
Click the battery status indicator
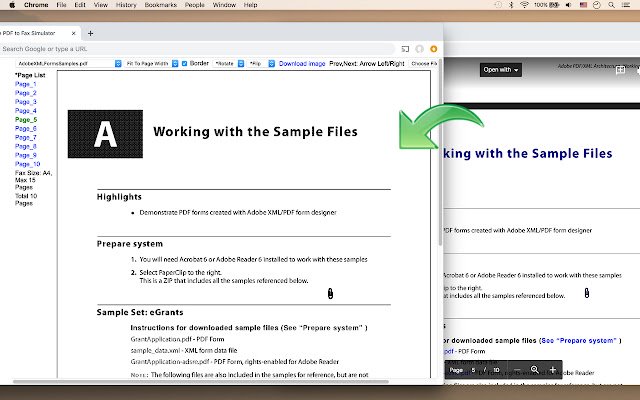(x=547, y=5)
